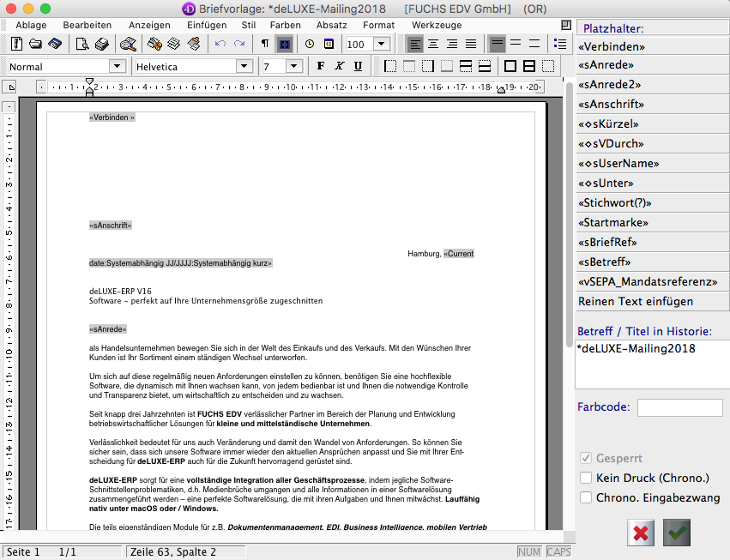The width and height of the screenshot is (730, 560).
Task: Click the undo arrow icon
Action: (220, 44)
